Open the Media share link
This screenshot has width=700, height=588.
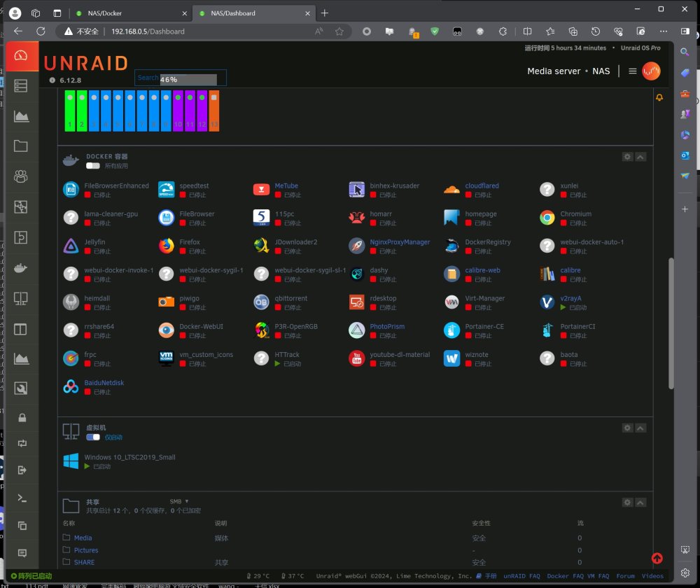pos(83,538)
